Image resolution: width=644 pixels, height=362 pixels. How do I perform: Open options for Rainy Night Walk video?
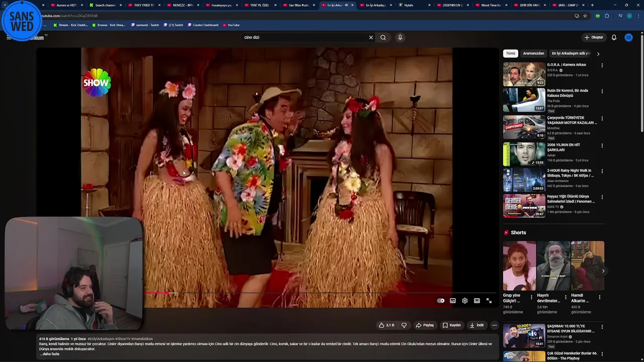pyautogui.click(x=602, y=171)
